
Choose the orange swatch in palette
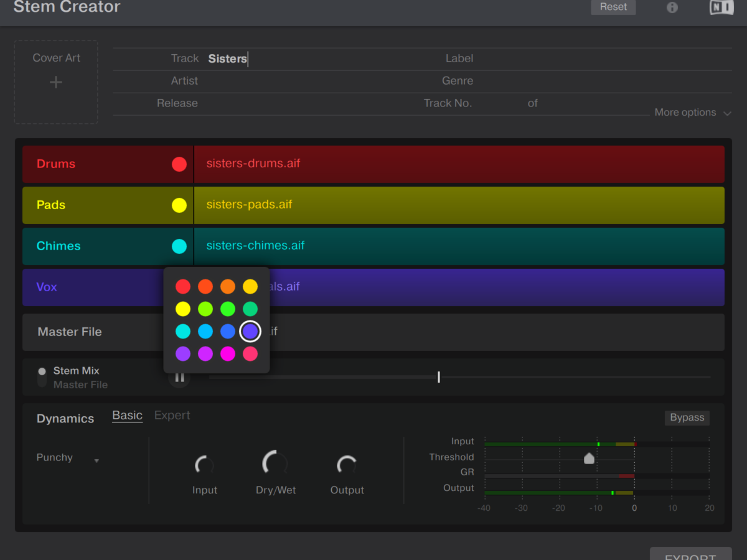[228, 286]
